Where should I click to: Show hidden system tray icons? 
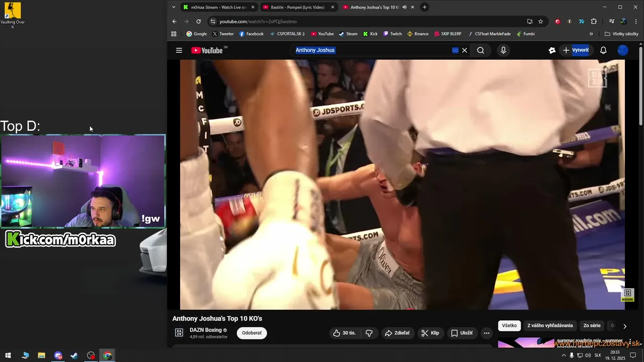(x=563, y=355)
